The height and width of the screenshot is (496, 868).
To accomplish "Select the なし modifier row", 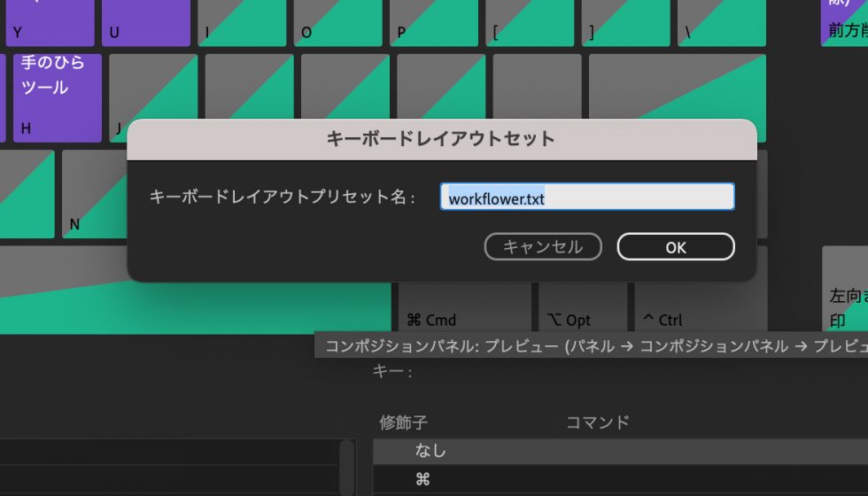I will [621, 451].
